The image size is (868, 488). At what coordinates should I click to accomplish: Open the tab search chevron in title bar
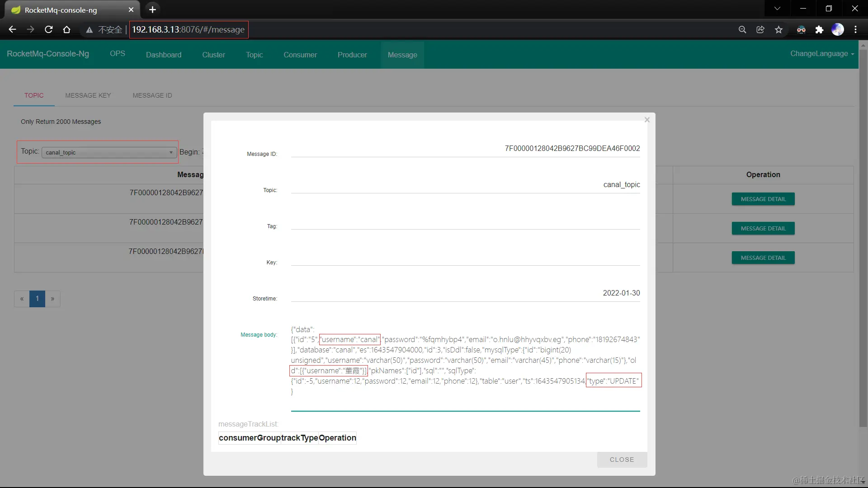tap(777, 9)
